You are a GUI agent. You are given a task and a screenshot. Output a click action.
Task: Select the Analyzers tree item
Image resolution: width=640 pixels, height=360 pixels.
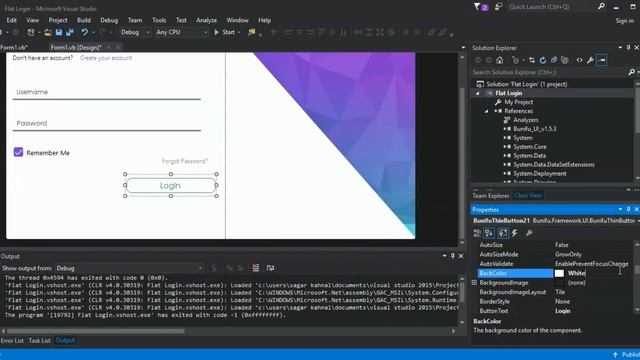tap(526, 120)
